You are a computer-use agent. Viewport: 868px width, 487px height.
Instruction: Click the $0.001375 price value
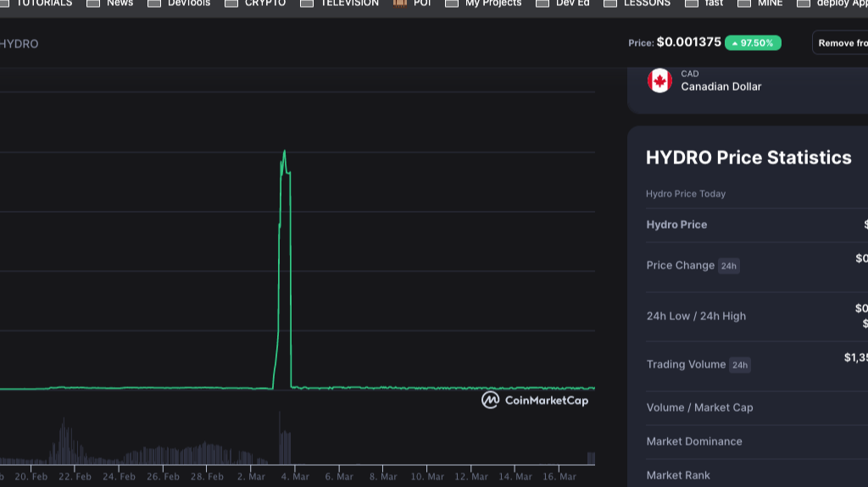pos(688,42)
